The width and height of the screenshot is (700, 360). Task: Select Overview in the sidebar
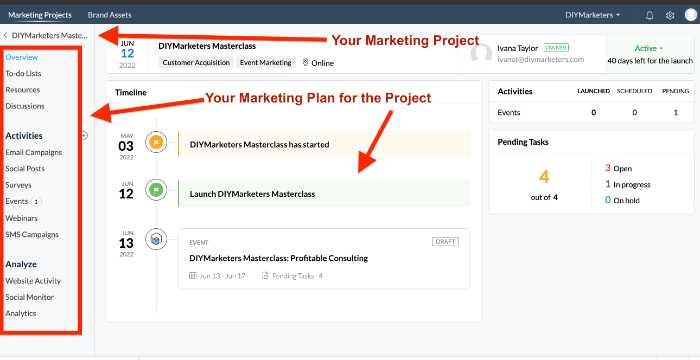[22, 57]
